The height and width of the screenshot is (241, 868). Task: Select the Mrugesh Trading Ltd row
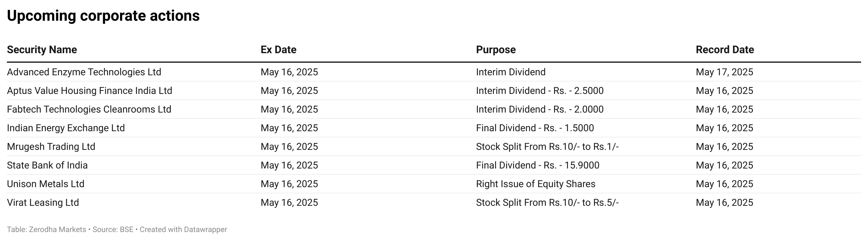pyautogui.click(x=51, y=147)
